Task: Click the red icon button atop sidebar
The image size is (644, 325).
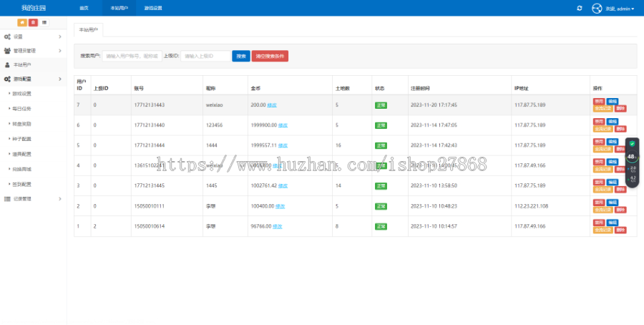Action: (33, 23)
